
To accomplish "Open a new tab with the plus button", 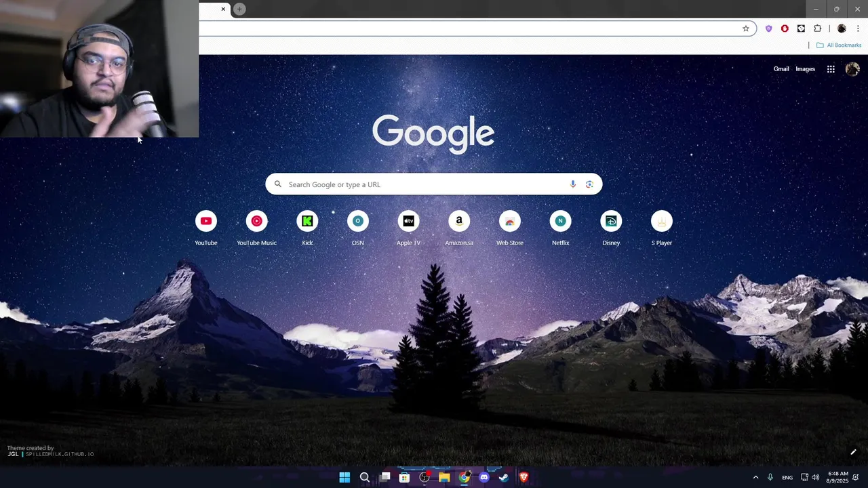I will point(239,9).
